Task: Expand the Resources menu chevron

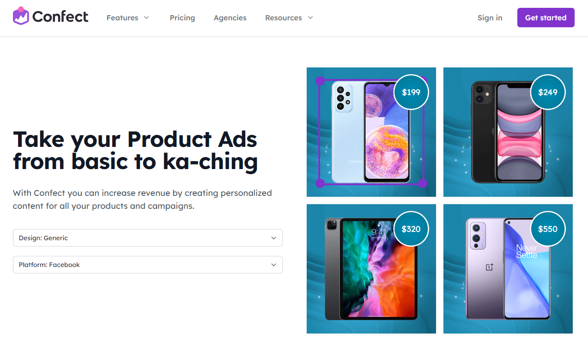Action: tap(310, 18)
